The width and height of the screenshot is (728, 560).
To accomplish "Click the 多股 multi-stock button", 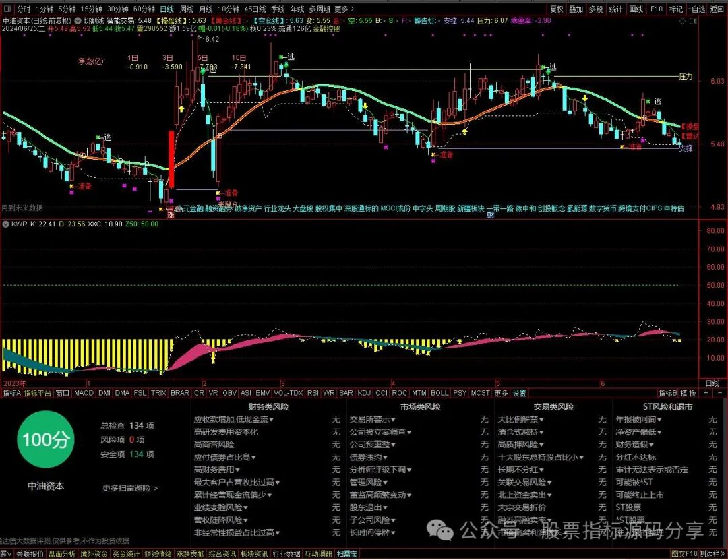I will [596, 9].
